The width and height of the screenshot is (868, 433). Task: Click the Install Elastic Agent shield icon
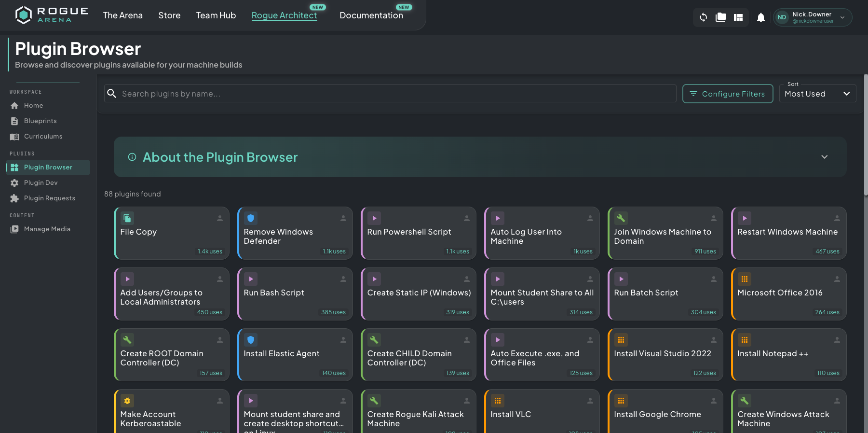[251, 340]
